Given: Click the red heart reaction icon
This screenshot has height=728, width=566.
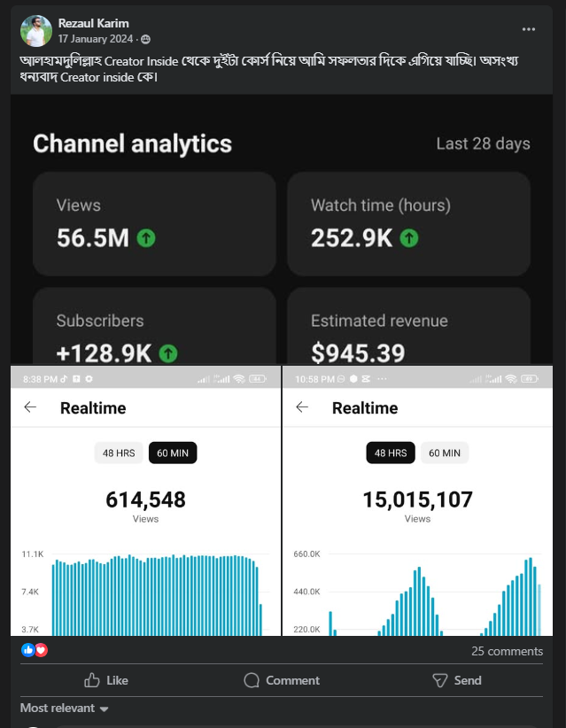Looking at the screenshot, I should 41,650.
